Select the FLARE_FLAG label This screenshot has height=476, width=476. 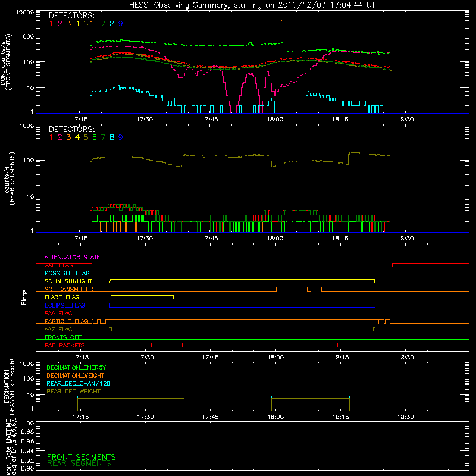point(62,297)
